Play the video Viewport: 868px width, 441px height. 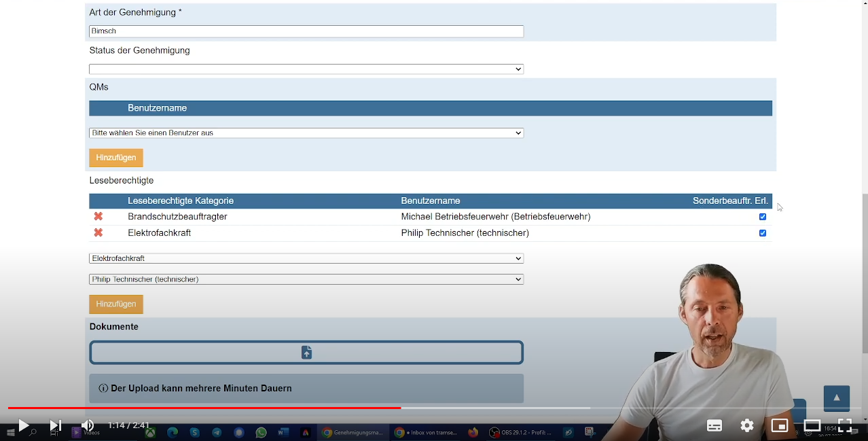pos(23,426)
